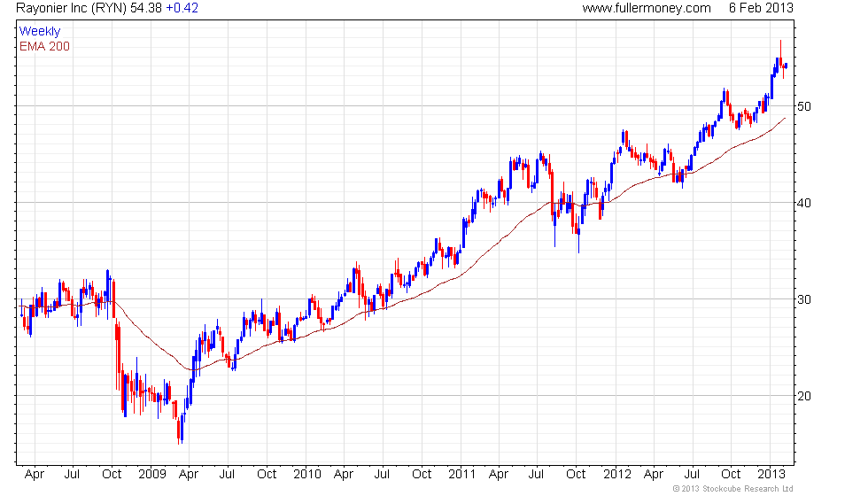Click the 40 price axis label
The width and height of the screenshot is (868, 496).
point(804,203)
